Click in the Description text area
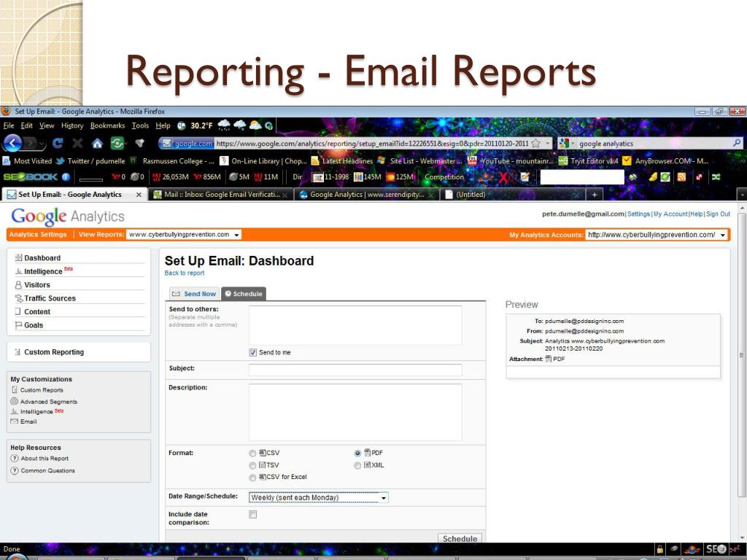Image resolution: width=747 pixels, height=560 pixels. (355, 412)
